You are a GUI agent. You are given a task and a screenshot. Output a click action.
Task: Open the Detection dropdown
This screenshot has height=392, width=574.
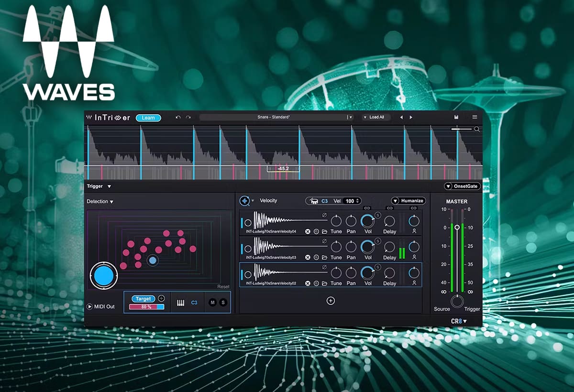click(100, 202)
